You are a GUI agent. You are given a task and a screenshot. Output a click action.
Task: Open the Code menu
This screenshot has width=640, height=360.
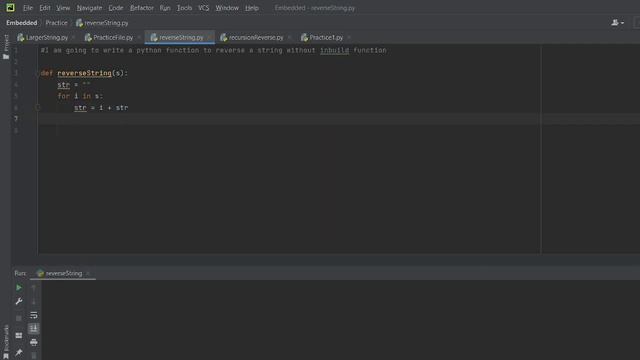(x=116, y=8)
